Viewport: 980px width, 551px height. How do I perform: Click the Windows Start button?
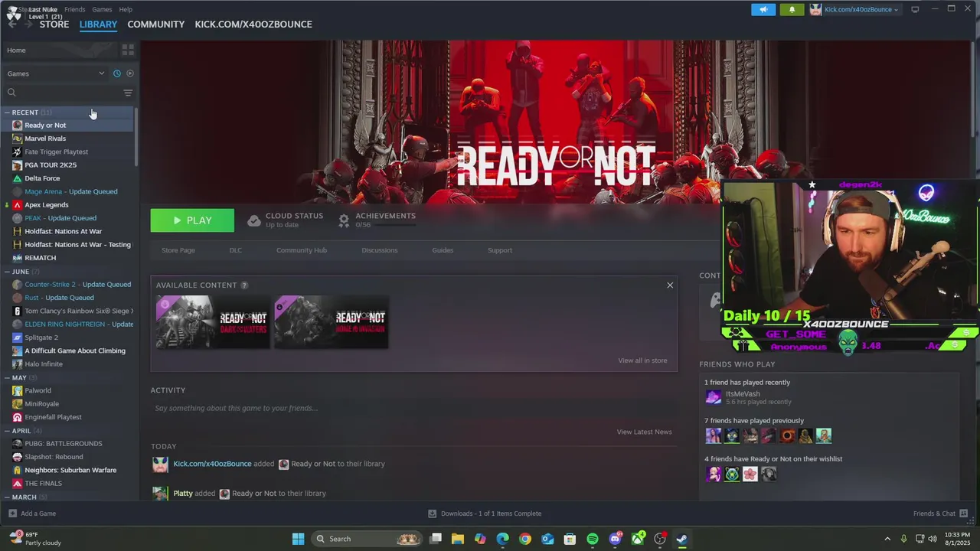(298, 539)
